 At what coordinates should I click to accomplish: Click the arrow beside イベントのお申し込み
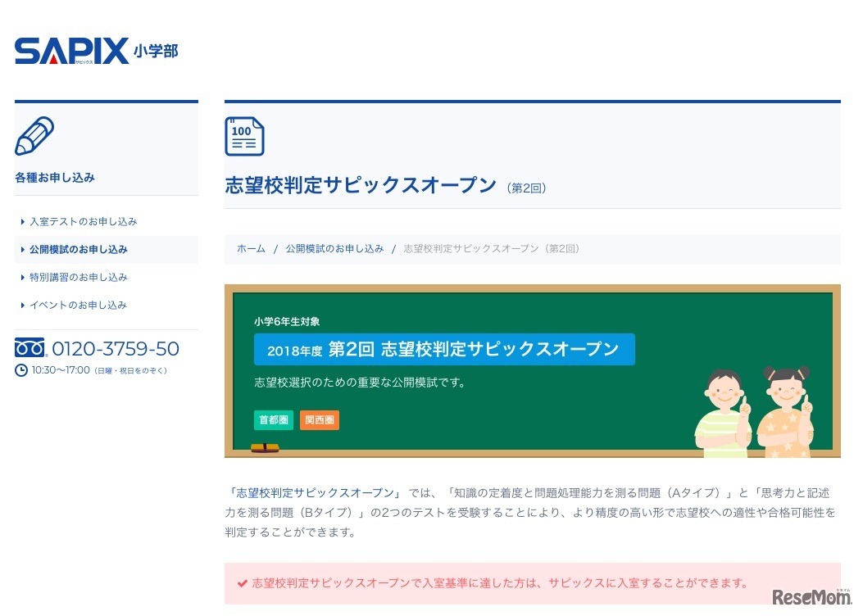(23, 306)
